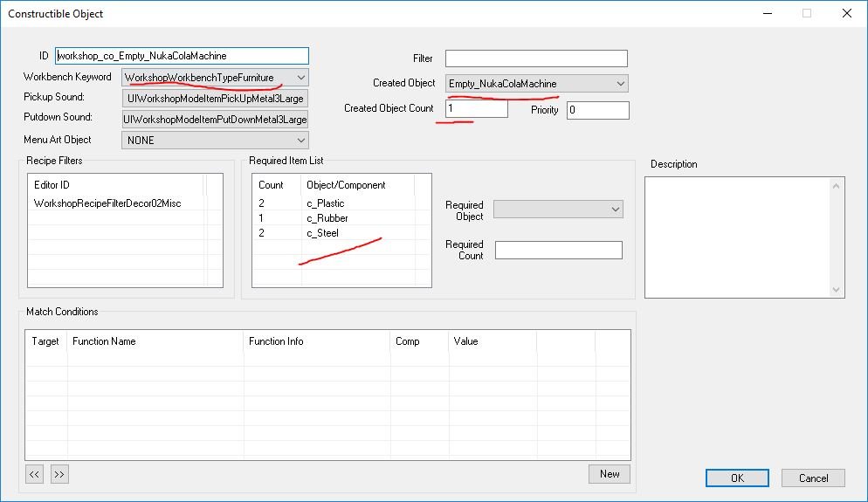Open the Created Object dropdown
Image resolution: width=868 pixels, height=502 pixels.
(536, 84)
